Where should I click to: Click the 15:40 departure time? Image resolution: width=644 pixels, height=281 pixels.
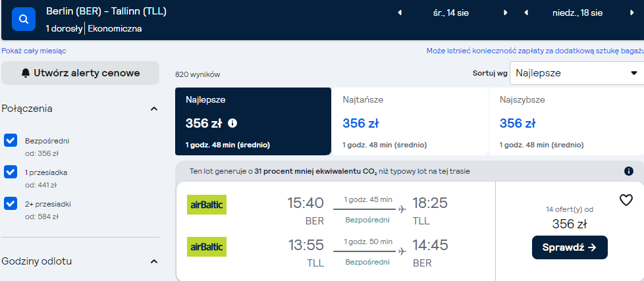click(x=306, y=203)
